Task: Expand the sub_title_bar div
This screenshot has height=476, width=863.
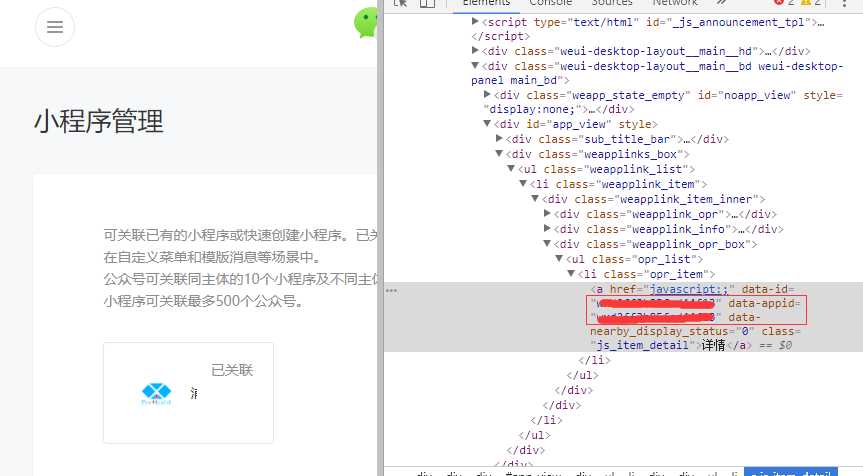Action: click(499, 138)
